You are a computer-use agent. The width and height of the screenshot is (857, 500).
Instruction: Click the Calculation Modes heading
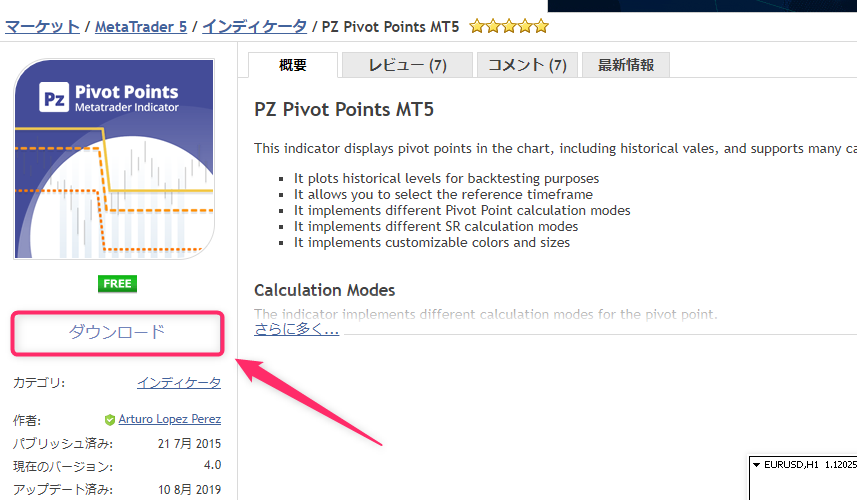coord(325,290)
